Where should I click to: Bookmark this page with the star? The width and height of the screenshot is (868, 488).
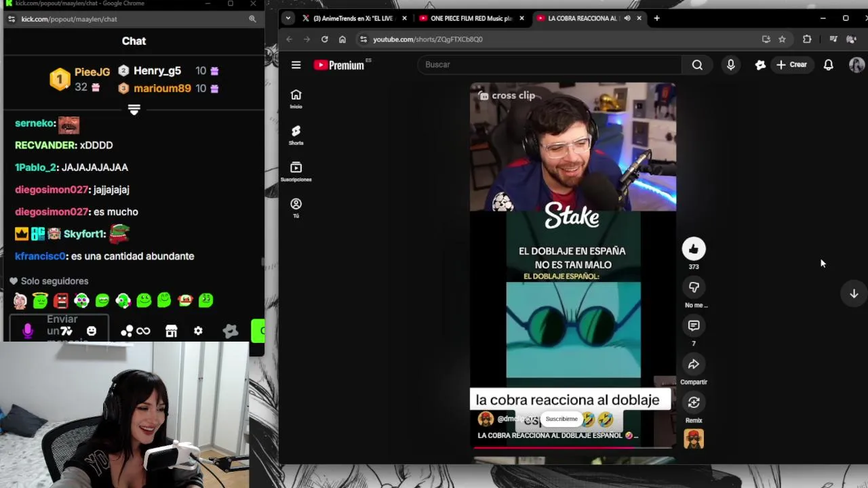tap(782, 39)
